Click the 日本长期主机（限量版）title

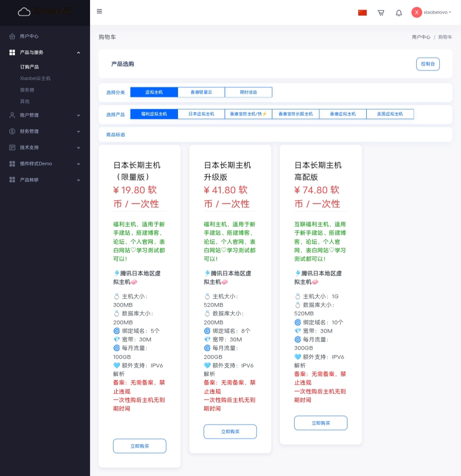[x=137, y=171]
